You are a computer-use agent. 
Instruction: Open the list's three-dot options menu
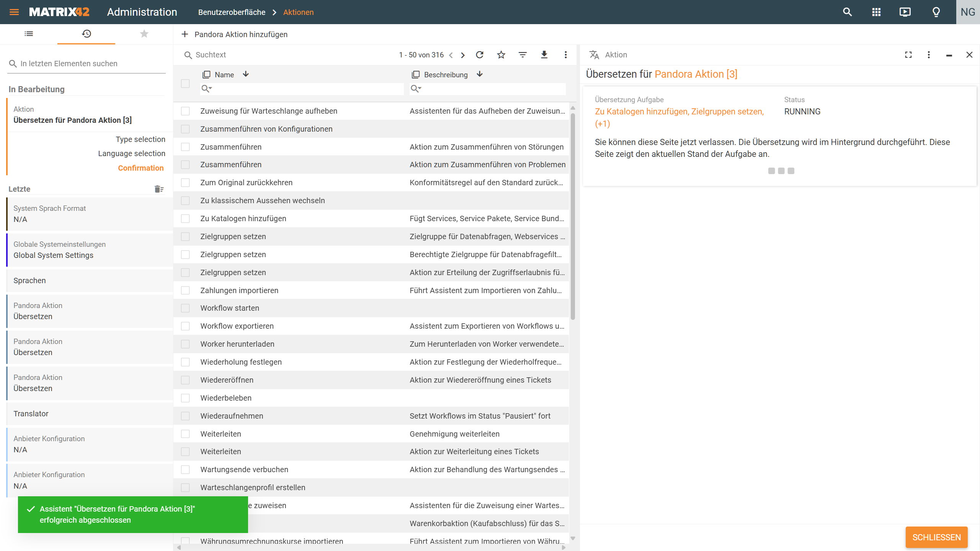click(x=565, y=55)
